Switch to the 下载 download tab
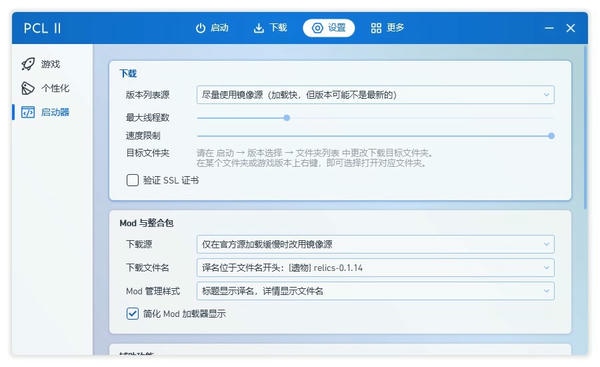 tap(270, 28)
